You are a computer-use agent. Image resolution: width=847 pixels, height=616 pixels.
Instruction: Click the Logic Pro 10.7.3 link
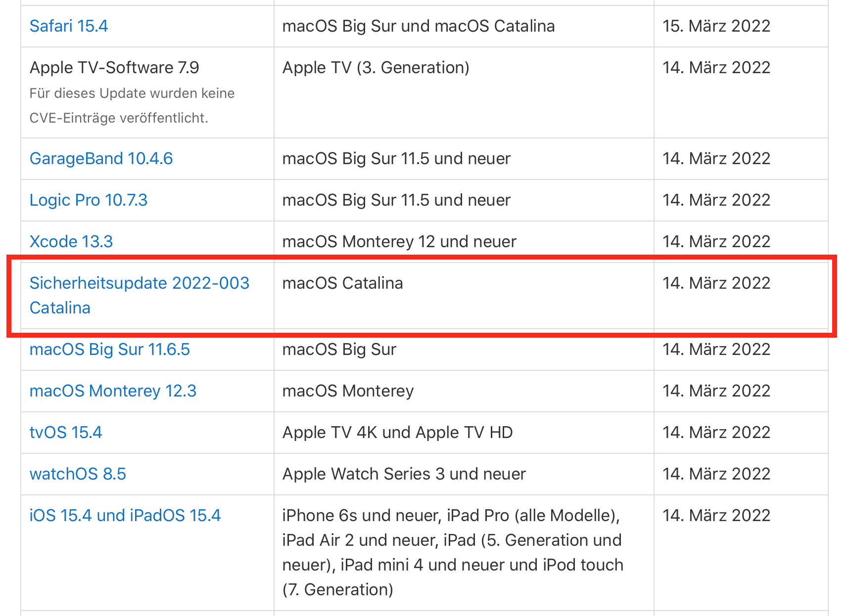pyautogui.click(x=89, y=200)
